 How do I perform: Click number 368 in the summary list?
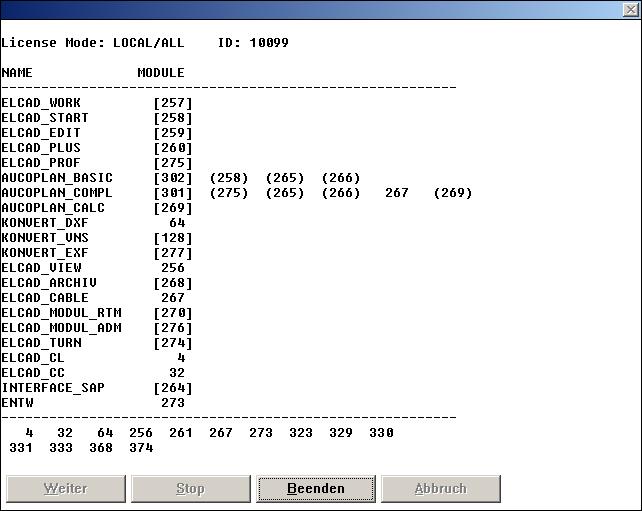click(x=101, y=448)
